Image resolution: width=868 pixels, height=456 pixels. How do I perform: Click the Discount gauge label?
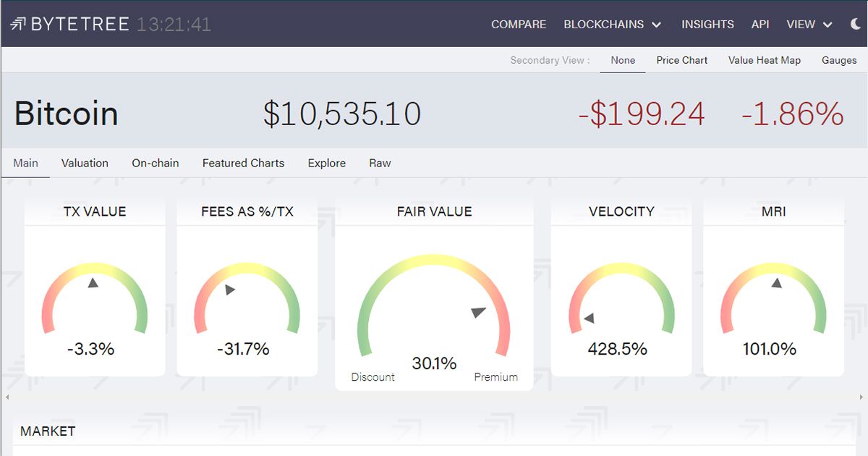(x=373, y=377)
